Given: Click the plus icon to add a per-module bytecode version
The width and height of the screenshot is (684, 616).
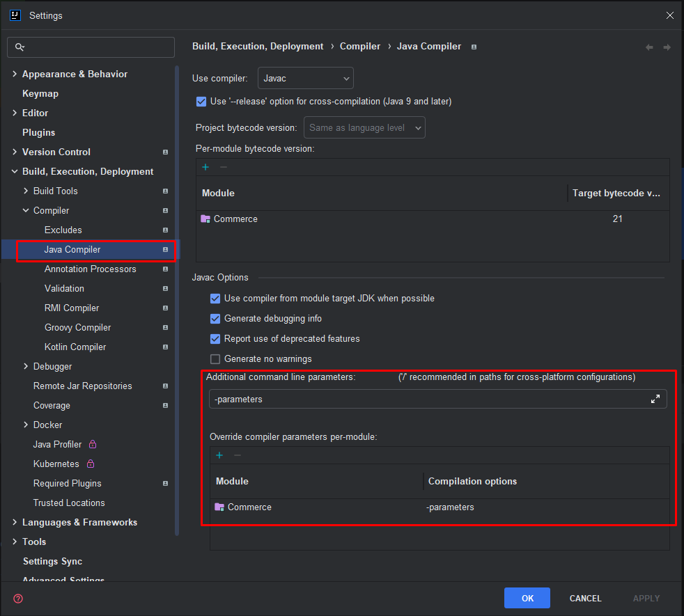Looking at the screenshot, I should (x=205, y=167).
